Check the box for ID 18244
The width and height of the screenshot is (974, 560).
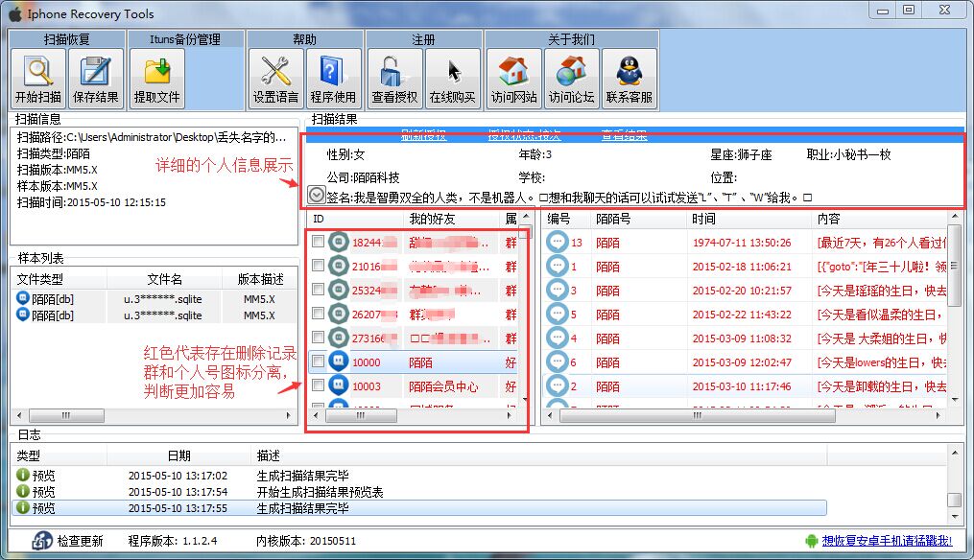(318, 241)
